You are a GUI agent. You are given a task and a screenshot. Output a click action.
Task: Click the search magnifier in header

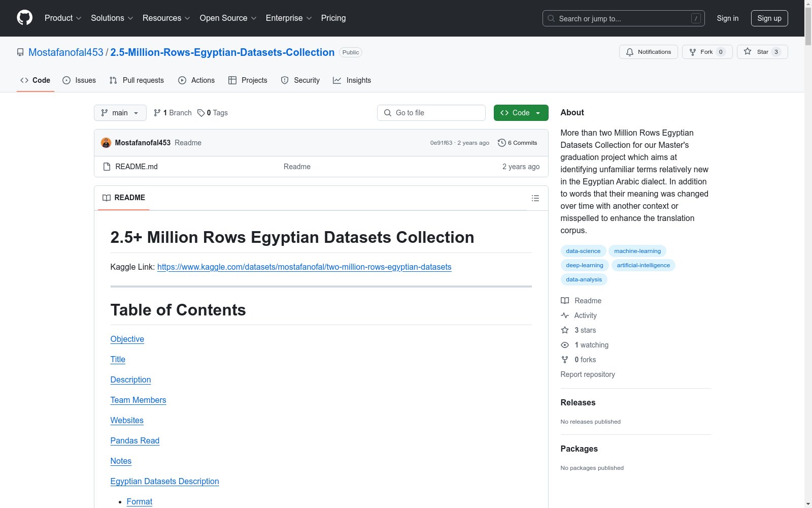(551, 18)
